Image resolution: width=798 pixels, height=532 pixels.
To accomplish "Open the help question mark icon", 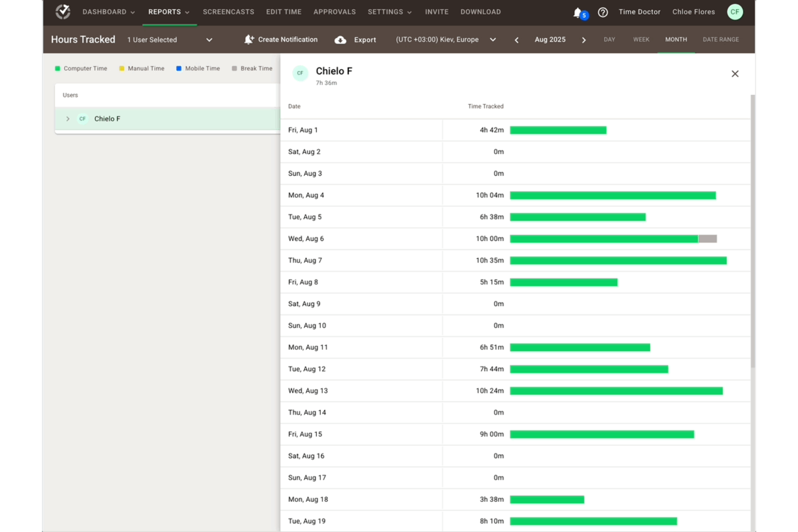I will tap(603, 12).
